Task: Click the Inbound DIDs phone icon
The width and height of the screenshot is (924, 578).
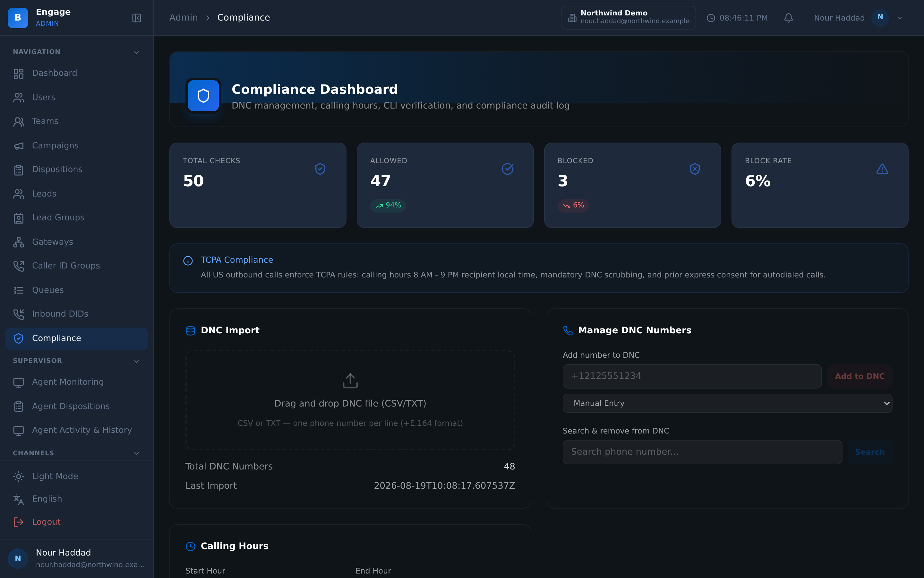Action: point(19,314)
